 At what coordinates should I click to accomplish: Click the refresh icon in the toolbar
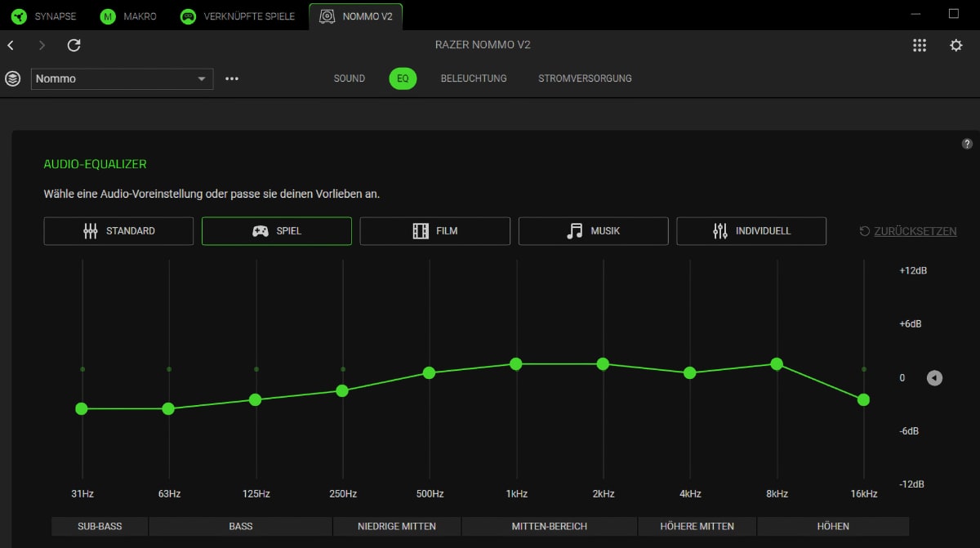[73, 46]
